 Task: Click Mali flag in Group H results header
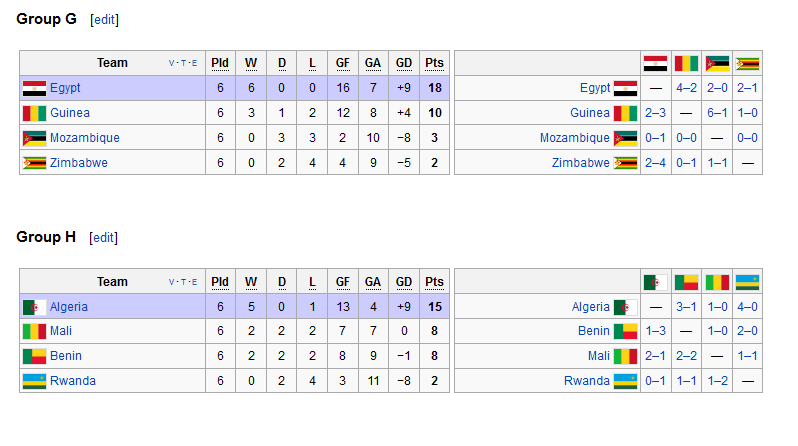click(717, 282)
